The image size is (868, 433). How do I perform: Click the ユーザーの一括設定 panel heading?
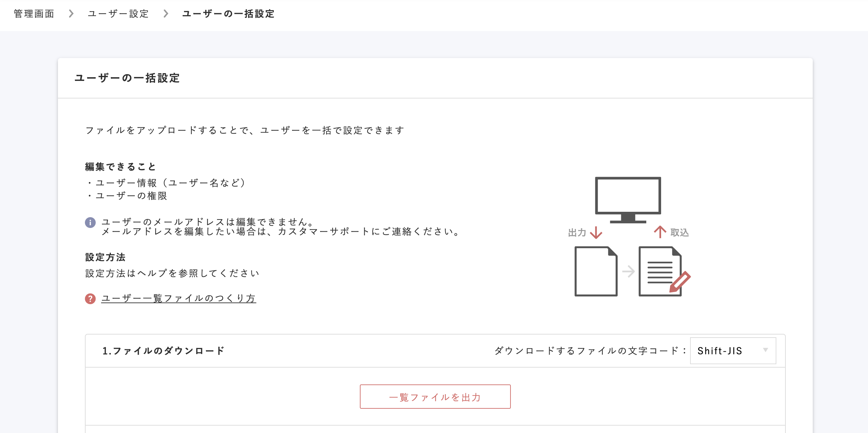tap(127, 78)
